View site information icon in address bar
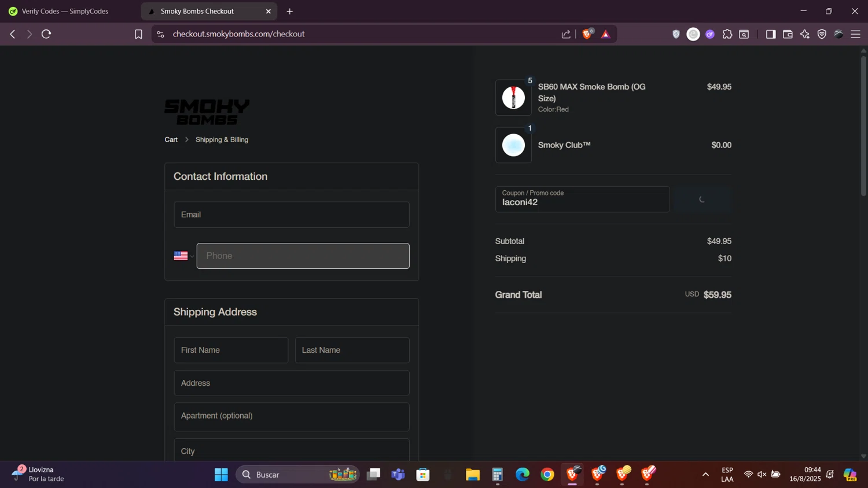This screenshot has width=868, height=488. (x=161, y=34)
